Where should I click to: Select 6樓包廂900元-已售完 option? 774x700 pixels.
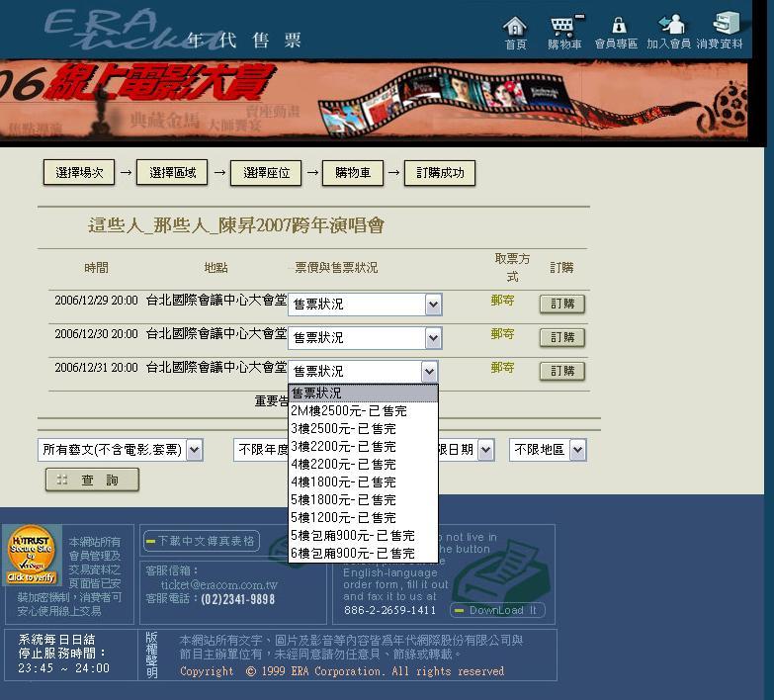click(x=364, y=553)
